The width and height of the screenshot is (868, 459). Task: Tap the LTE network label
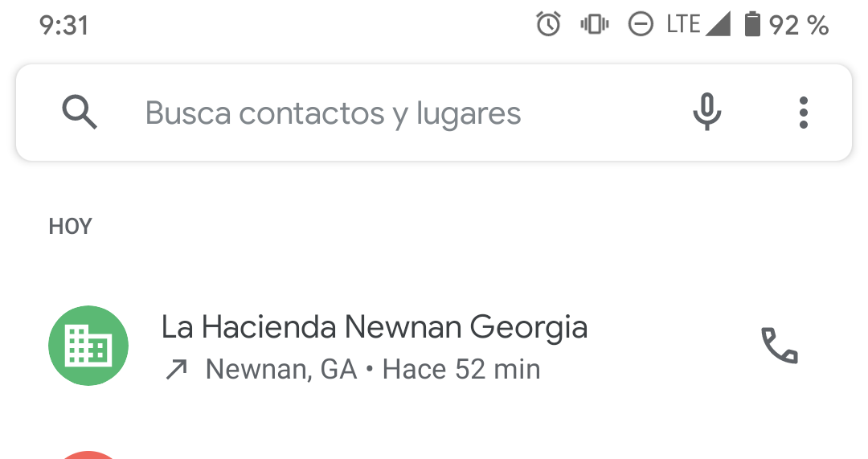coord(683,25)
